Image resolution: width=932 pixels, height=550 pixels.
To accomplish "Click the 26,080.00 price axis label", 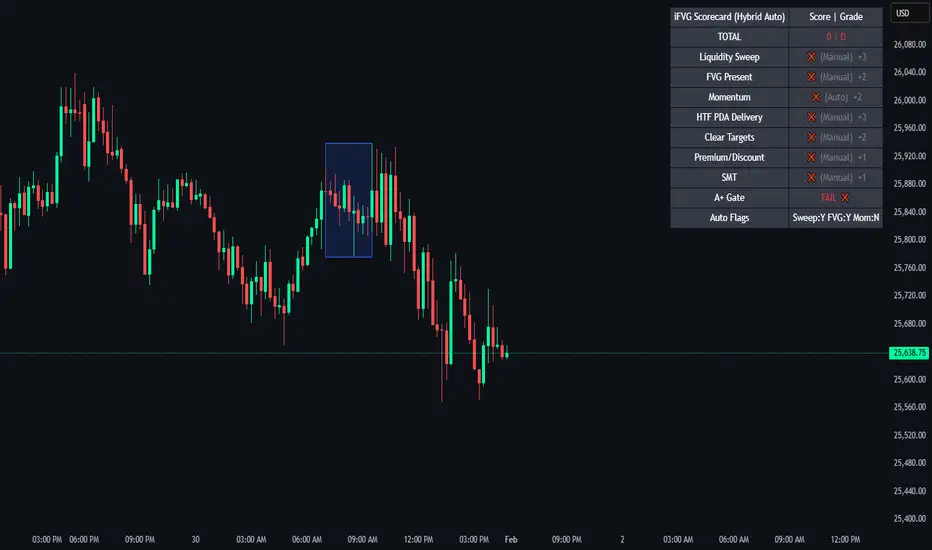I will pyautogui.click(x=909, y=45).
